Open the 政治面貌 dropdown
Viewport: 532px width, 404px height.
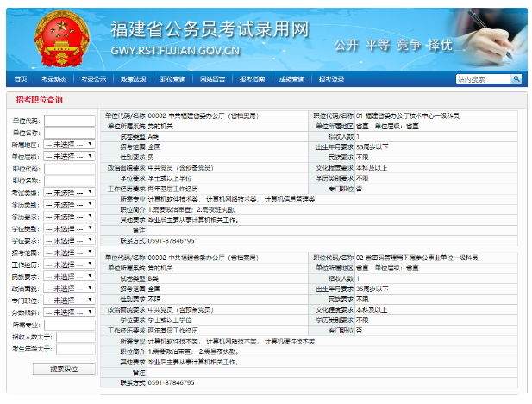(69, 289)
